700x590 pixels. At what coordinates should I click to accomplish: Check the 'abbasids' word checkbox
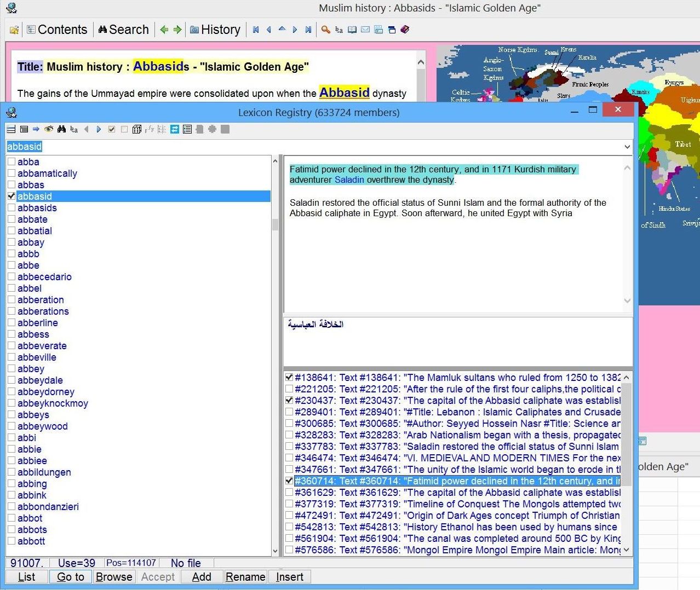(x=12, y=207)
